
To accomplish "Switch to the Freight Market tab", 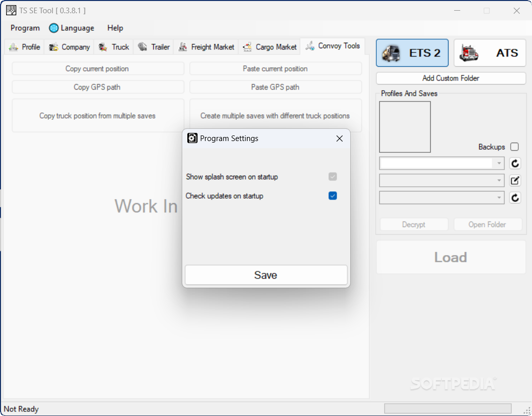I will click(206, 47).
